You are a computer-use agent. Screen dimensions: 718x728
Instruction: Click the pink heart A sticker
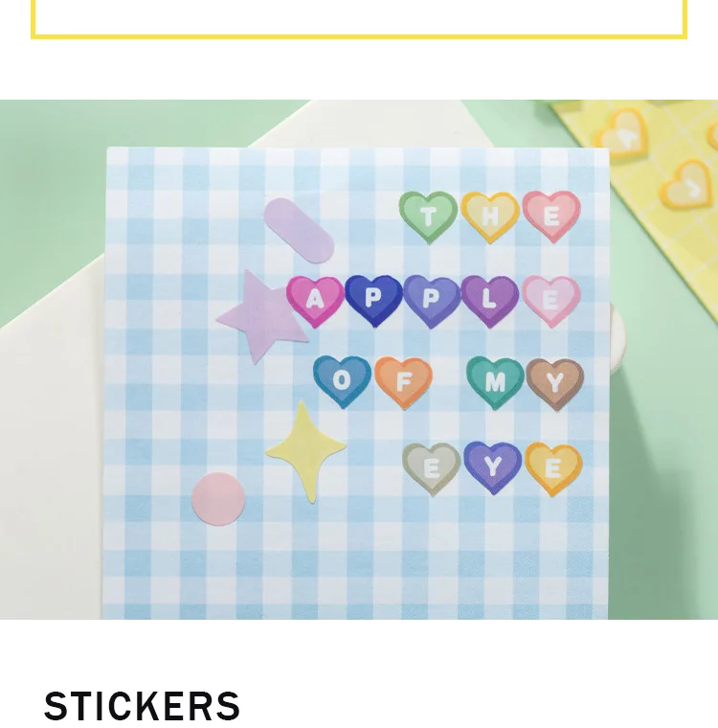click(315, 302)
